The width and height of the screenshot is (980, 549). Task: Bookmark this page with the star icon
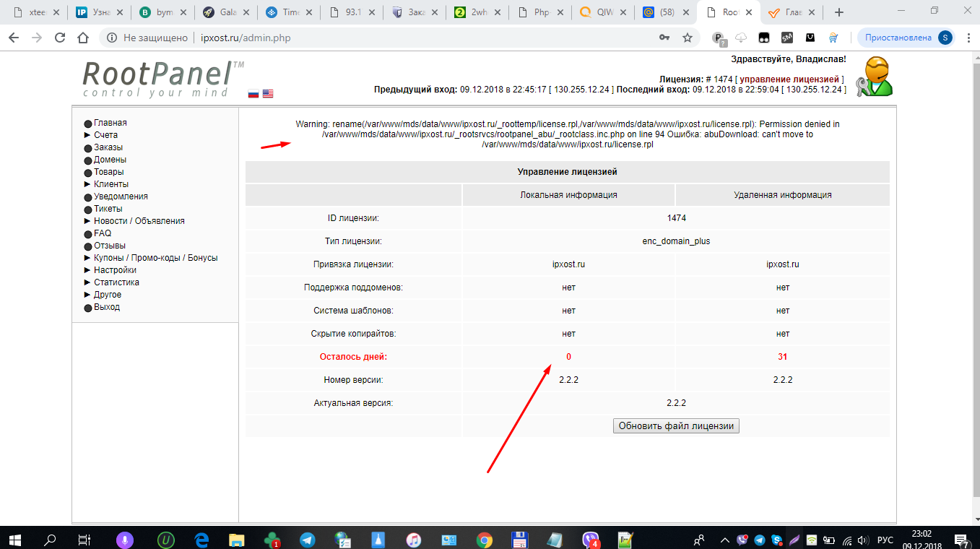688,38
